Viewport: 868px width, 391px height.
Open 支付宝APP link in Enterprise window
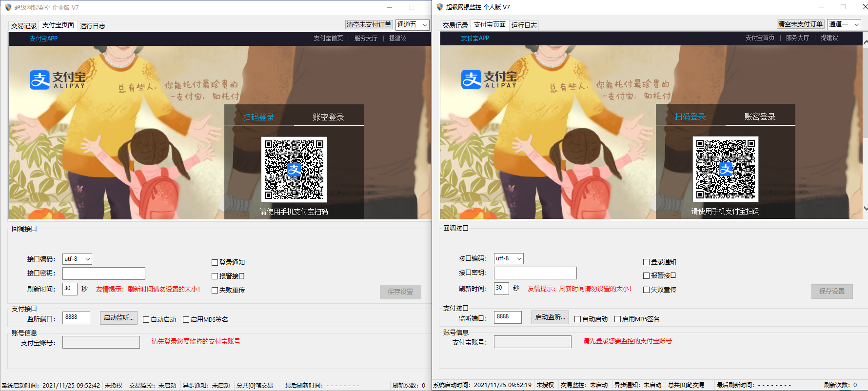(43, 39)
